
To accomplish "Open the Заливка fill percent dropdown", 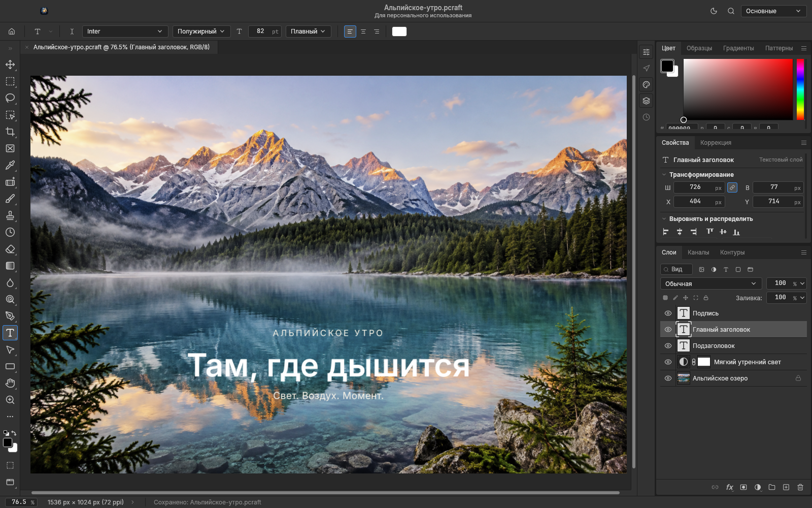I will [x=802, y=298].
